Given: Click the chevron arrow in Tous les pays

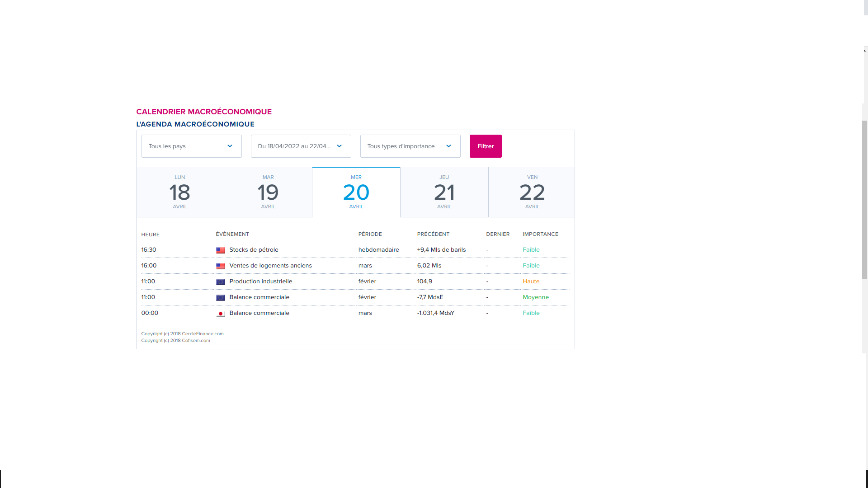Looking at the screenshot, I should point(230,146).
